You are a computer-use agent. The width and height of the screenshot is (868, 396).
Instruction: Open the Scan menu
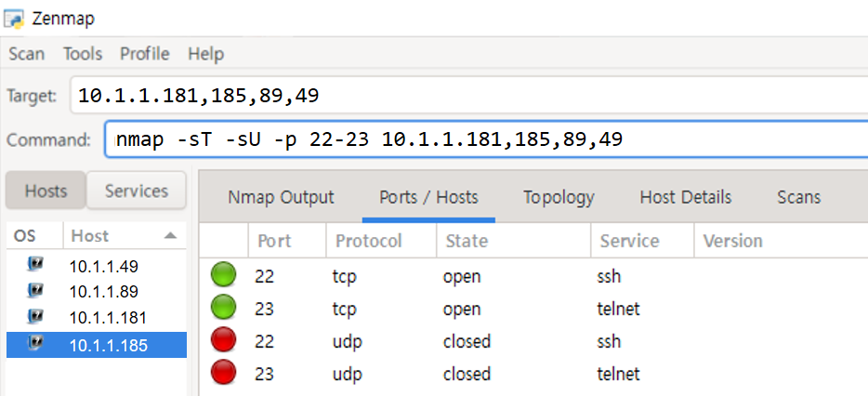pyautogui.click(x=27, y=54)
